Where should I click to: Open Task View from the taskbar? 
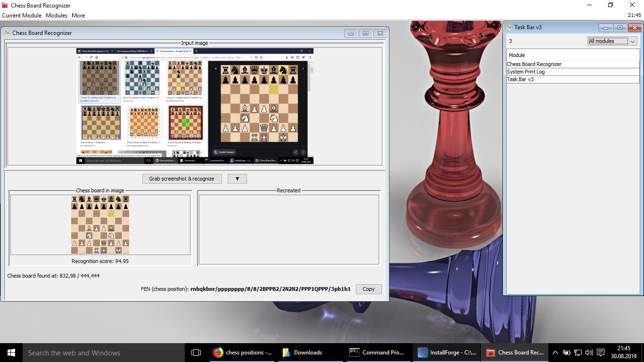click(x=196, y=353)
